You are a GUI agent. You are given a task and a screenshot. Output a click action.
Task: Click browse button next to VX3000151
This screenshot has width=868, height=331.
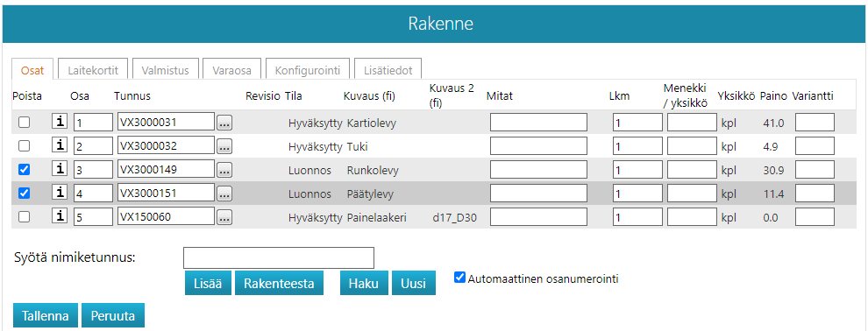pyautogui.click(x=224, y=194)
